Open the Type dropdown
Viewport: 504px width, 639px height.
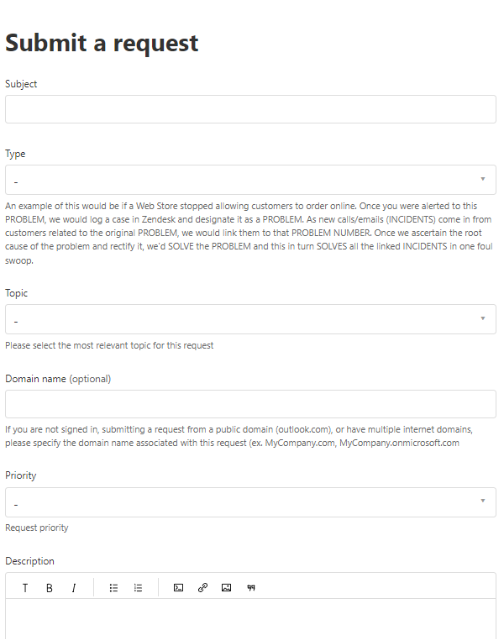coord(251,180)
